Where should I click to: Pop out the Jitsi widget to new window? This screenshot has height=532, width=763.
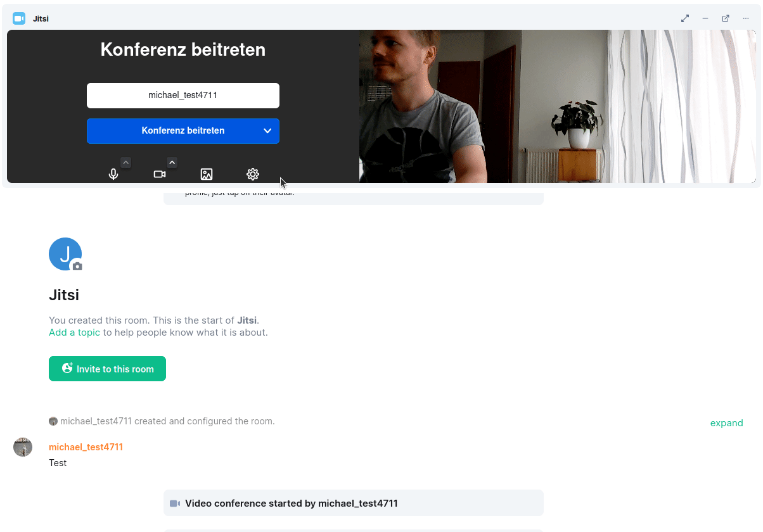point(726,18)
